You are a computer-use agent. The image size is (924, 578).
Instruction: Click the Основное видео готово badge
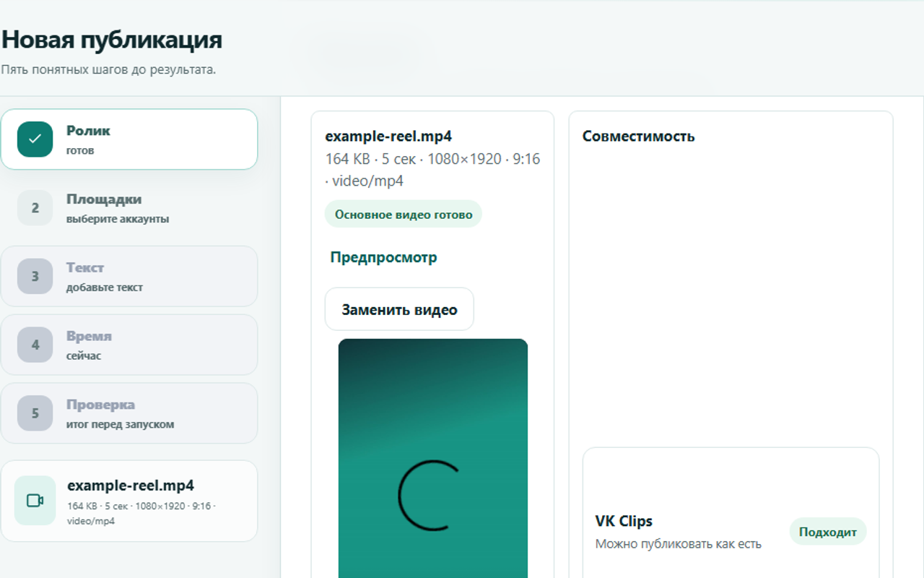tap(404, 215)
